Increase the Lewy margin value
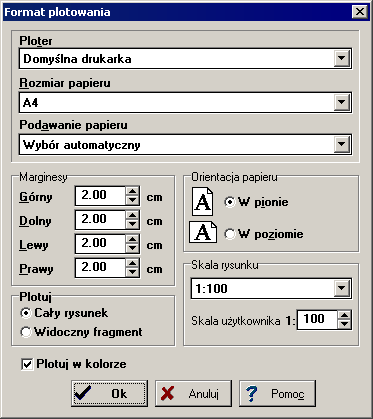Image resolution: width=373 pixels, height=419 pixels. tap(132, 239)
